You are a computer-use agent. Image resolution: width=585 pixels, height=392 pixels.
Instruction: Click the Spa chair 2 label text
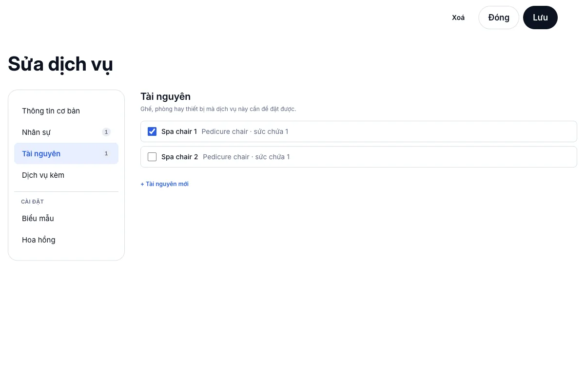180,157
